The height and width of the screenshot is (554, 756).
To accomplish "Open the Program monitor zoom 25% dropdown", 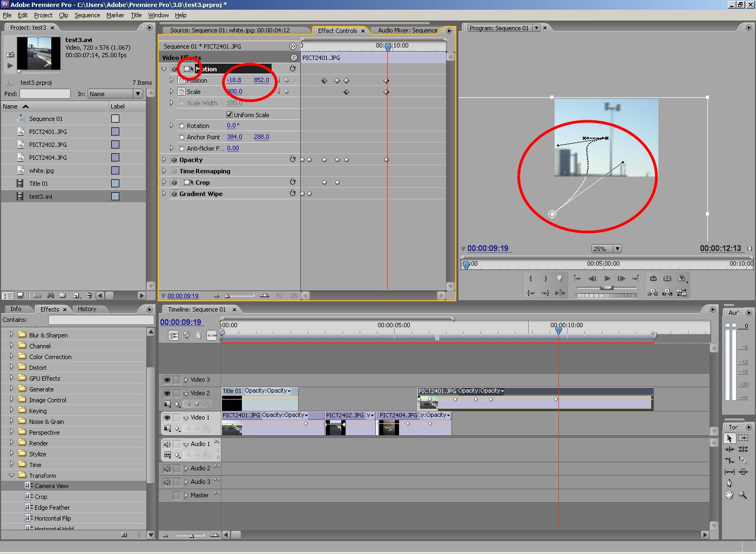I will (617, 249).
